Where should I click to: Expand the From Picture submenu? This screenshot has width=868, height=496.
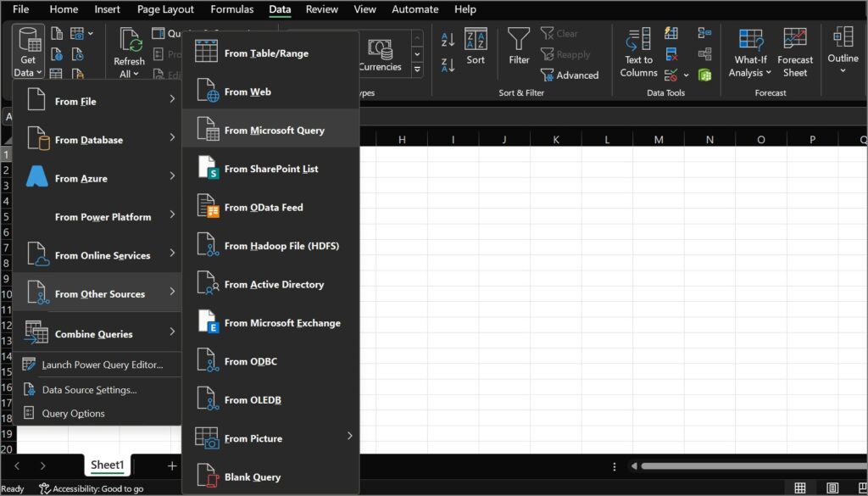(x=270, y=437)
